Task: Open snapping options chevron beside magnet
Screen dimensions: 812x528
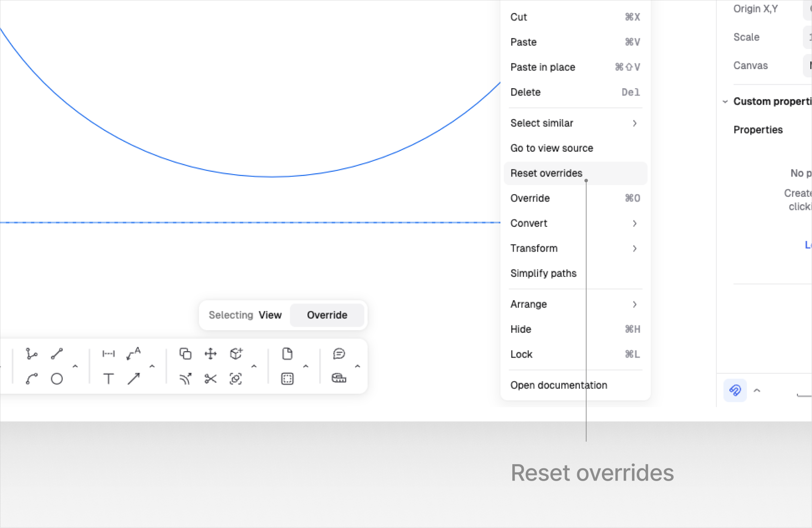Action: pyautogui.click(x=757, y=390)
